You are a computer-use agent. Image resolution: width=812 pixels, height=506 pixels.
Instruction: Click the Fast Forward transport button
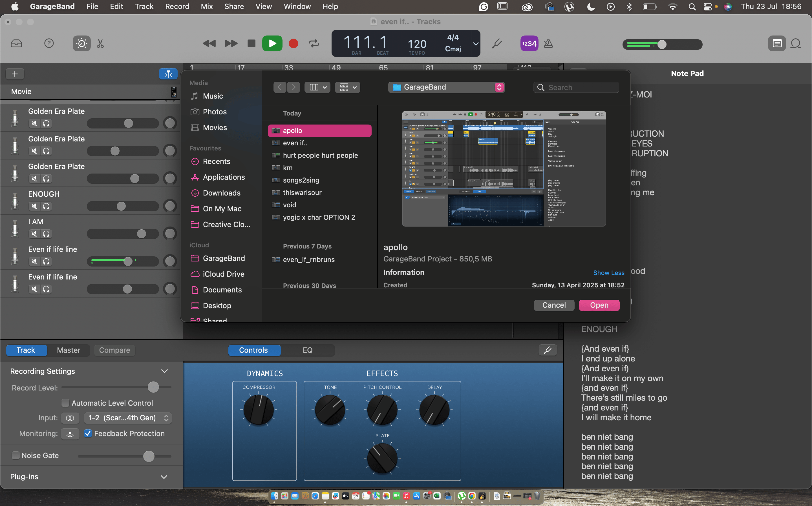(231, 43)
